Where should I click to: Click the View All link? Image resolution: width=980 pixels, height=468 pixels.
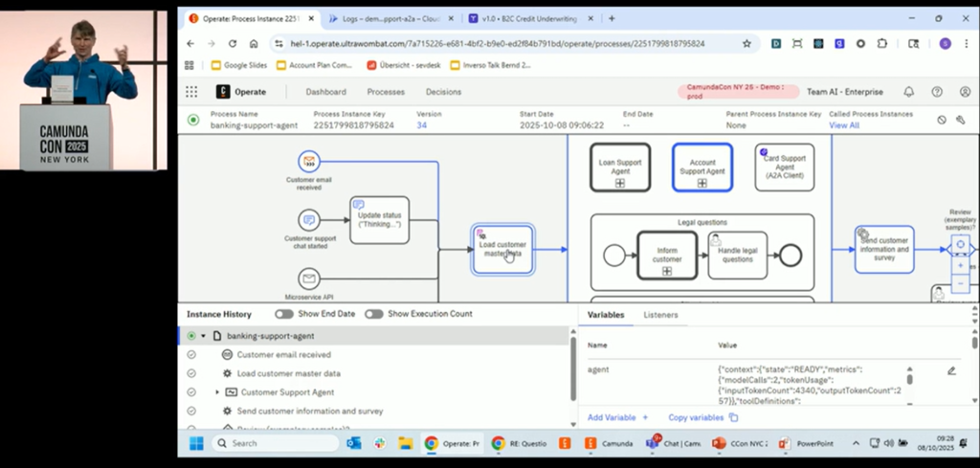844,125
